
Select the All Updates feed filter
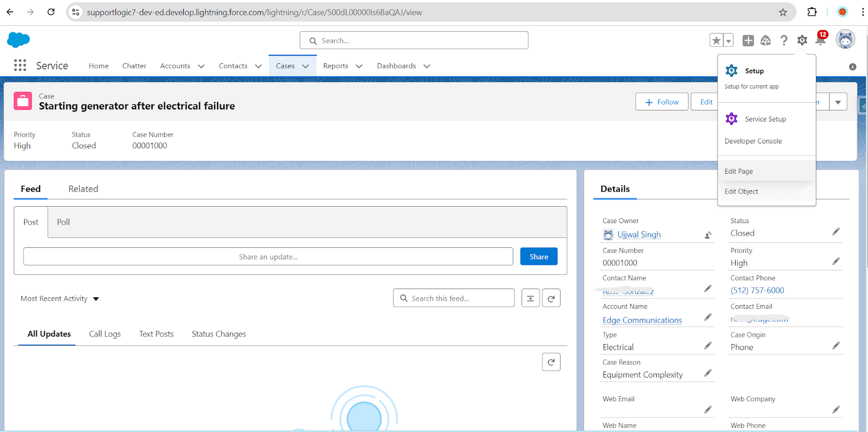pyautogui.click(x=49, y=334)
